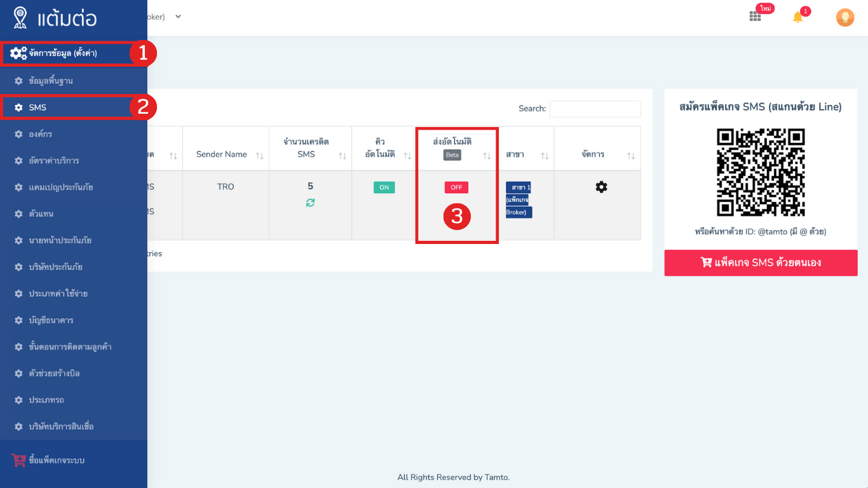
Task: Click the gear icon beside แคมเปญประกันภัย
Action: tap(18, 187)
